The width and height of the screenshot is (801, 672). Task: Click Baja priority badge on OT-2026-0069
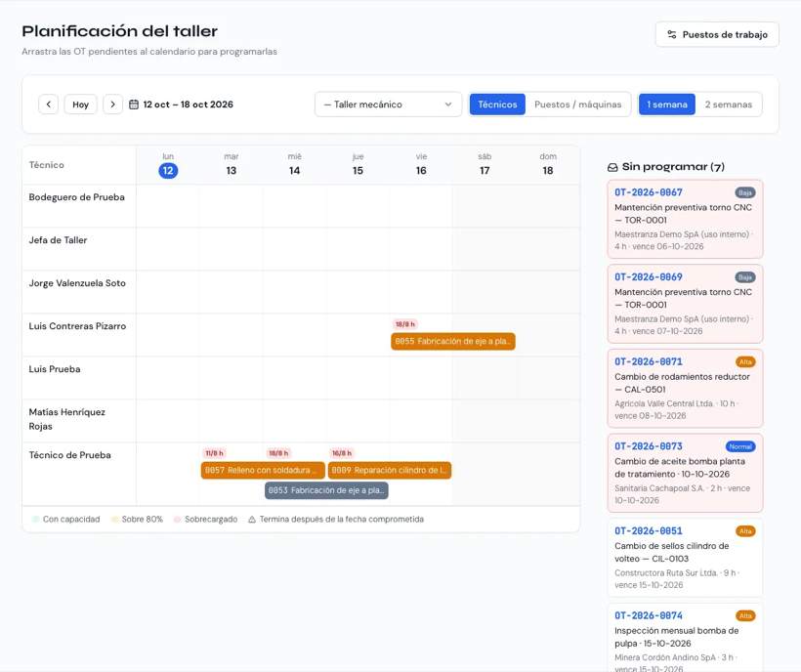tap(745, 277)
